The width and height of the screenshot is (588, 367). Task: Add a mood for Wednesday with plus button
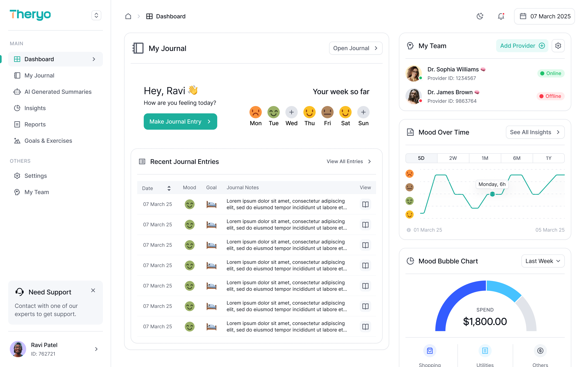[x=291, y=112]
